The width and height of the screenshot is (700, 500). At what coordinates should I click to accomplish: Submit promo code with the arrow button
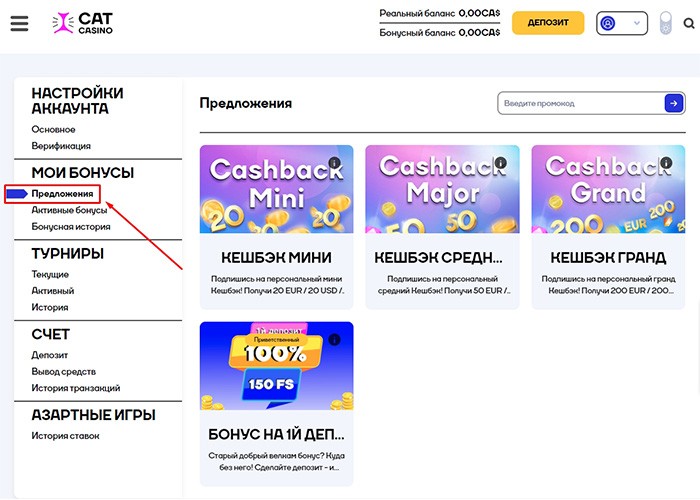pos(674,103)
